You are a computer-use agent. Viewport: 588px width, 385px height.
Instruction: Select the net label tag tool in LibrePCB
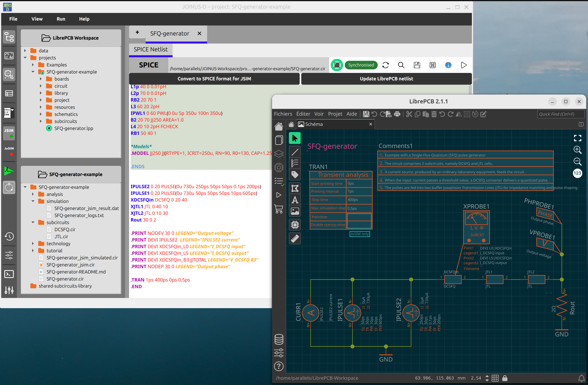click(295, 175)
